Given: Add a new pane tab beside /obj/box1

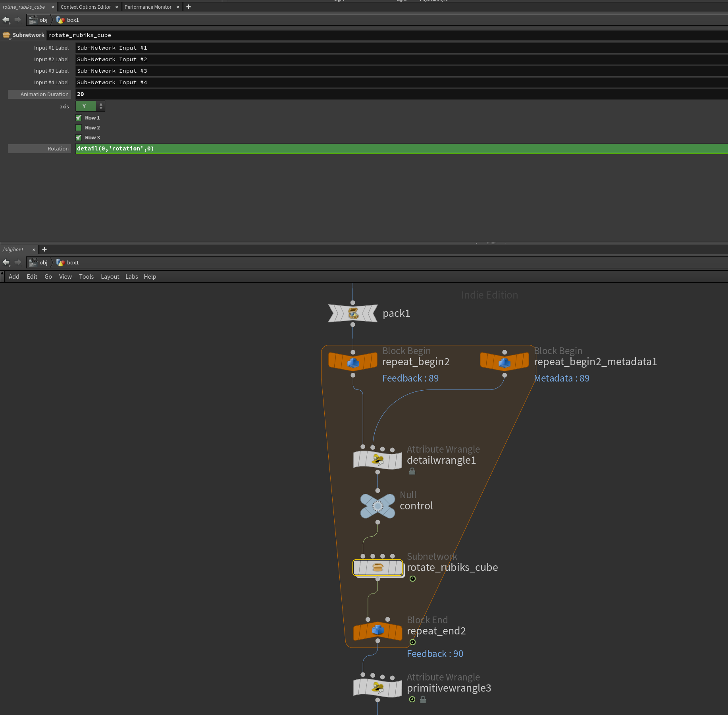Looking at the screenshot, I should (44, 249).
